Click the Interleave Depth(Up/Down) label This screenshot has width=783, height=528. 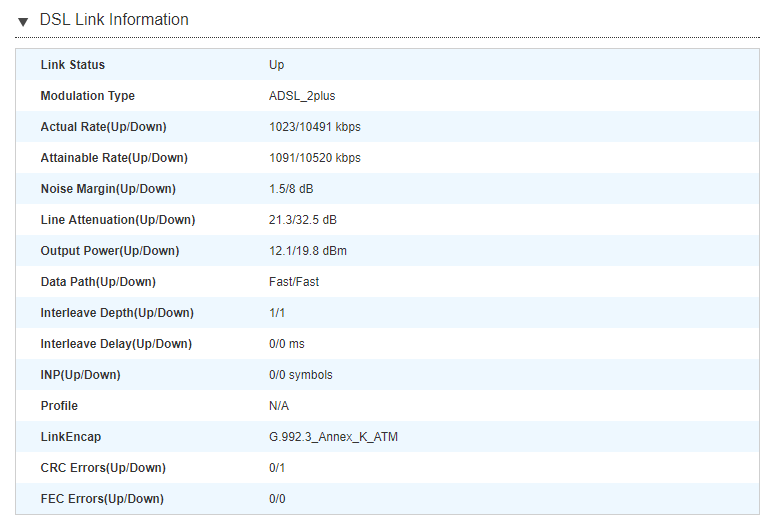pyautogui.click(x=117, y=313)
